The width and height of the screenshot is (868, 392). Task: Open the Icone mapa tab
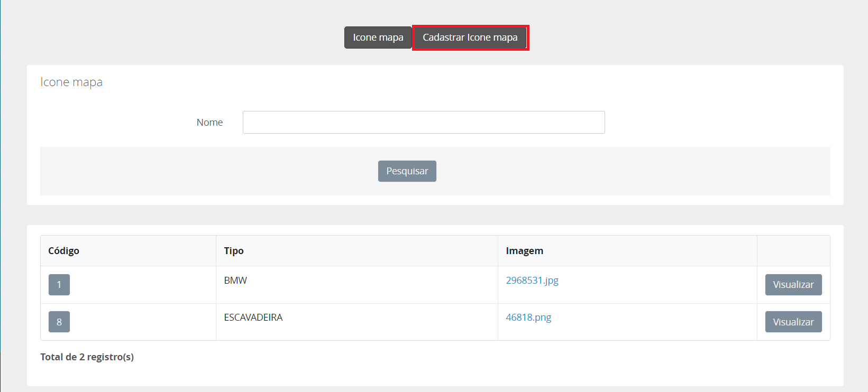point(378,38)
